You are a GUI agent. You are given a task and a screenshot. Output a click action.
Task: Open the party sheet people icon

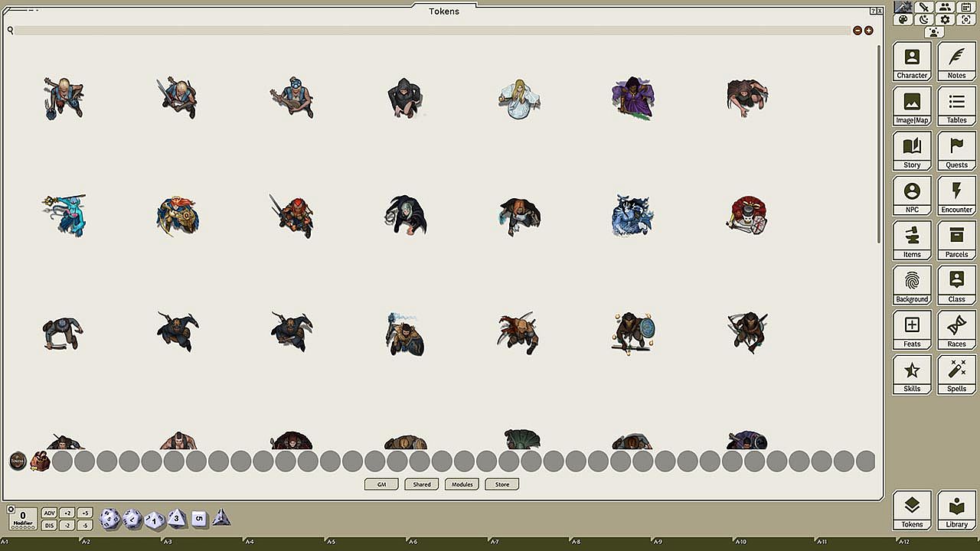(x=946, y=7)
